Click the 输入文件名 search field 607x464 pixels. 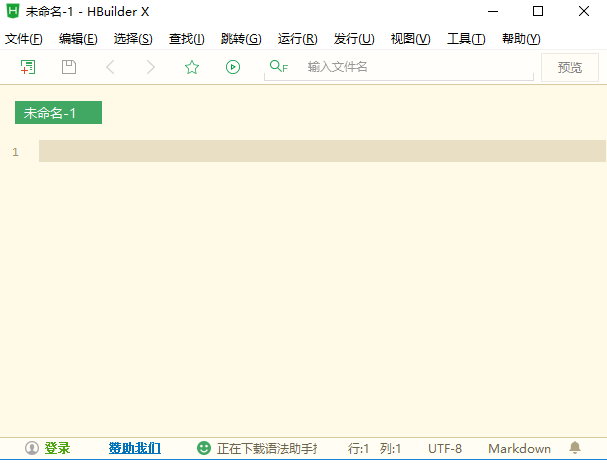pyautogui.click(x=415, y=67)
